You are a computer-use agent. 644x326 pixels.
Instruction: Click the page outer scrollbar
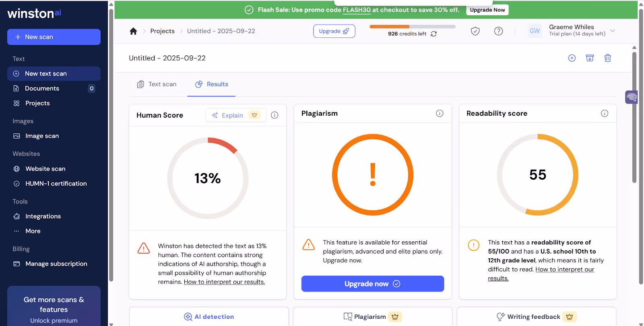point(641,146)
